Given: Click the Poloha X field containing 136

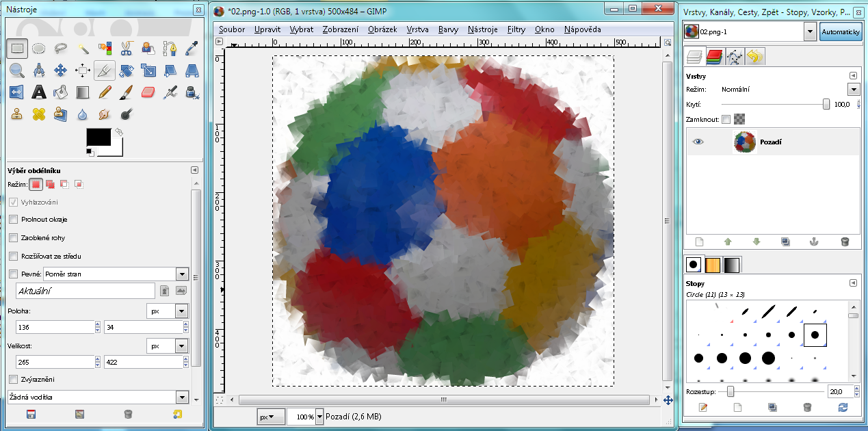Looking at the screenshot, I should coord(54,328).
